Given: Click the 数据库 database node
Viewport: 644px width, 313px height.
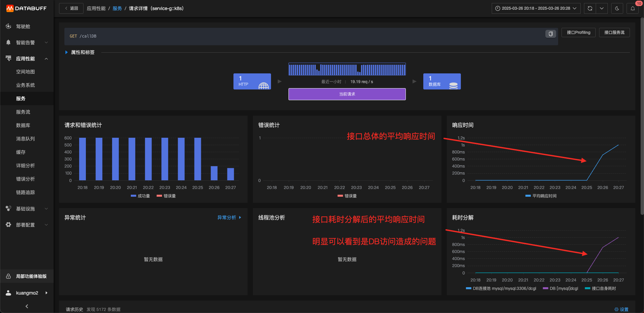Looking at the screenshot, I should tap(442, 81).
